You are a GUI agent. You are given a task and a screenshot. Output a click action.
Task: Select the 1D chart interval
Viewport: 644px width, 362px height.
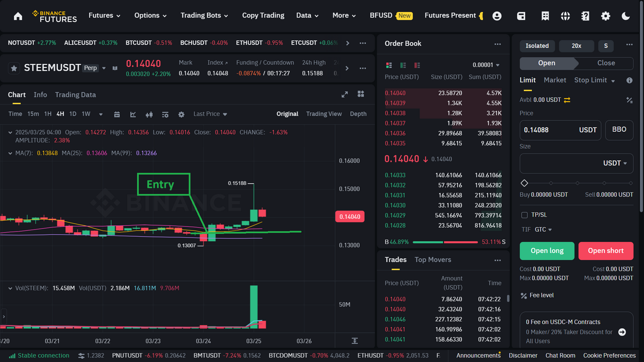pos(73,114)
